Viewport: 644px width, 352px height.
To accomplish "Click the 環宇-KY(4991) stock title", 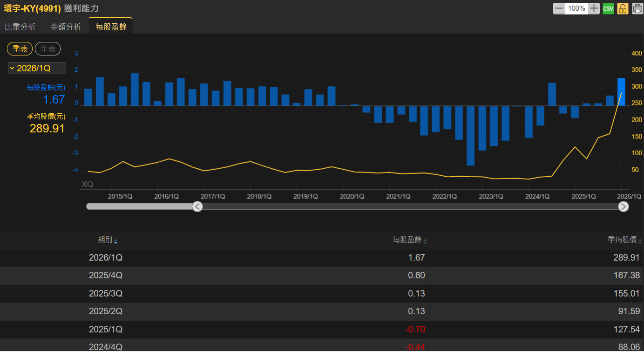I will tap(32, 8).
